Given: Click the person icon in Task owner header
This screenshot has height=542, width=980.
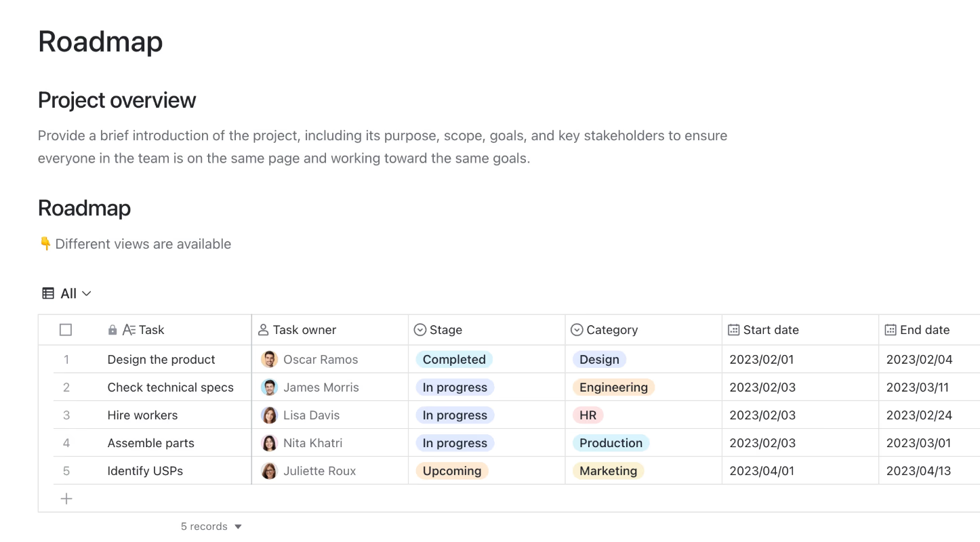Looking at the screenshot, I should coord(264,330).
